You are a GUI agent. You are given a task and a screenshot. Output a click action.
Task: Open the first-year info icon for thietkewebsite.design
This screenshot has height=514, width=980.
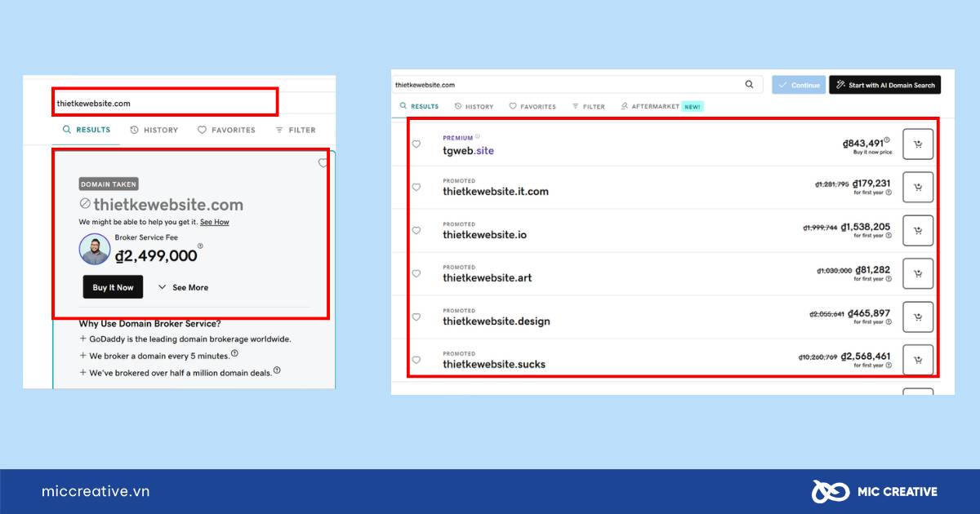pos(889,322)
